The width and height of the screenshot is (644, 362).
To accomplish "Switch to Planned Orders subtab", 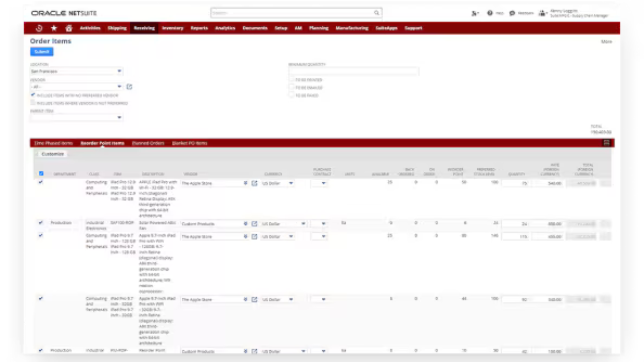I will (148, 143).
